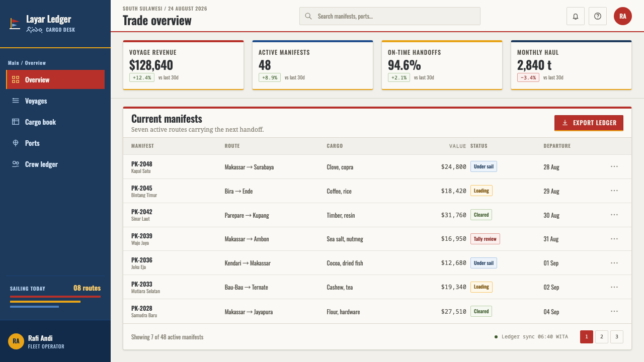Click the Voyages sidebar icon
Image resolution: width=644 pixels, height=362 pixels.
click(x=16, y=101)
